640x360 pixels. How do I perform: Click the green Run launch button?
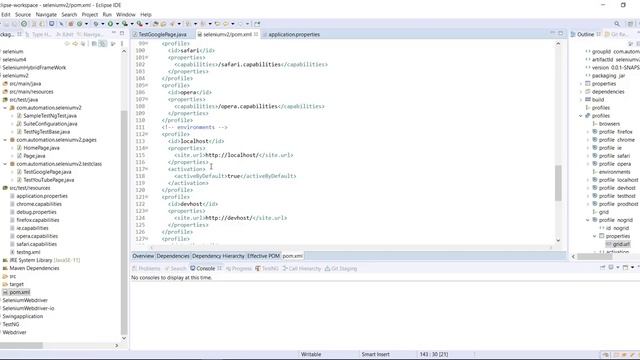tap(110, 24)
